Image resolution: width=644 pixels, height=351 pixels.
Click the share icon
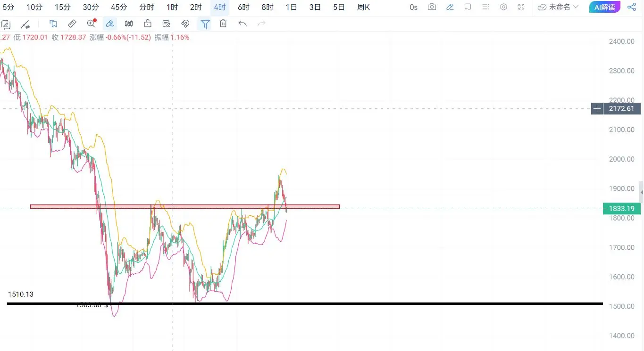click(631, 7)
